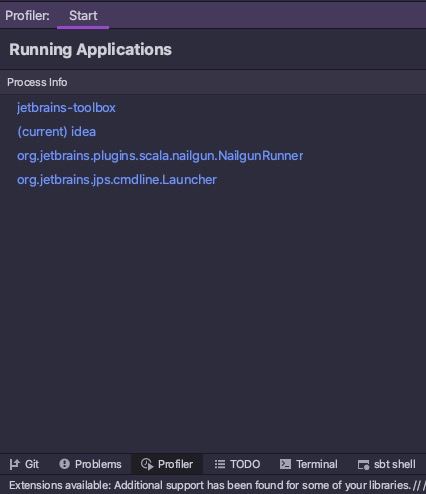Click the Process Info column header
This screenshot has height=494, width=426.
(37, 82)
